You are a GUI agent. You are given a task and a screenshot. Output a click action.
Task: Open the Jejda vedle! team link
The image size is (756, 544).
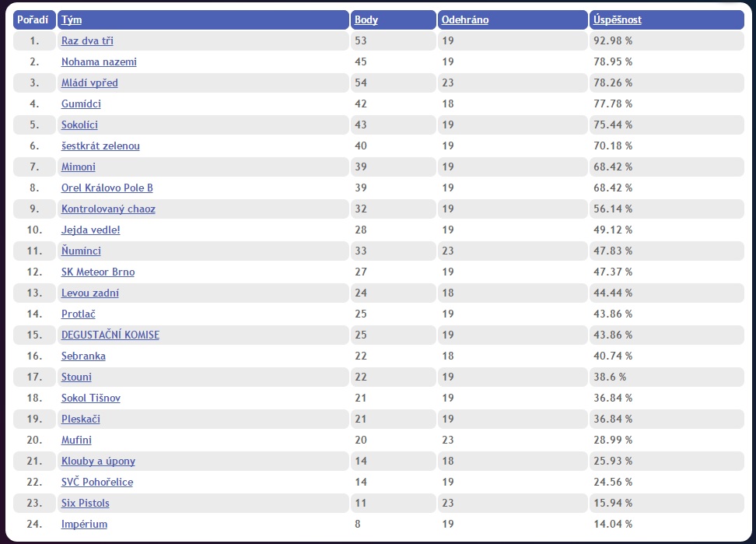tap(90, 230)
